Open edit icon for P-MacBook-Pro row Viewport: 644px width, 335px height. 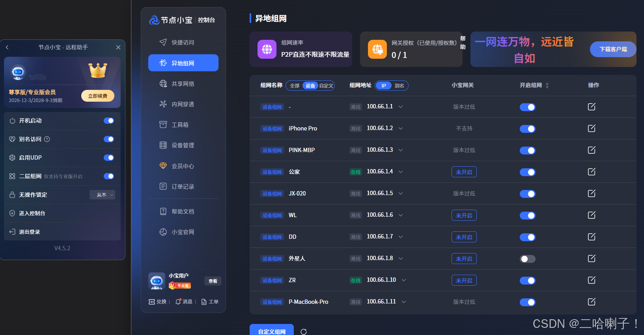(x=592, y=302)
